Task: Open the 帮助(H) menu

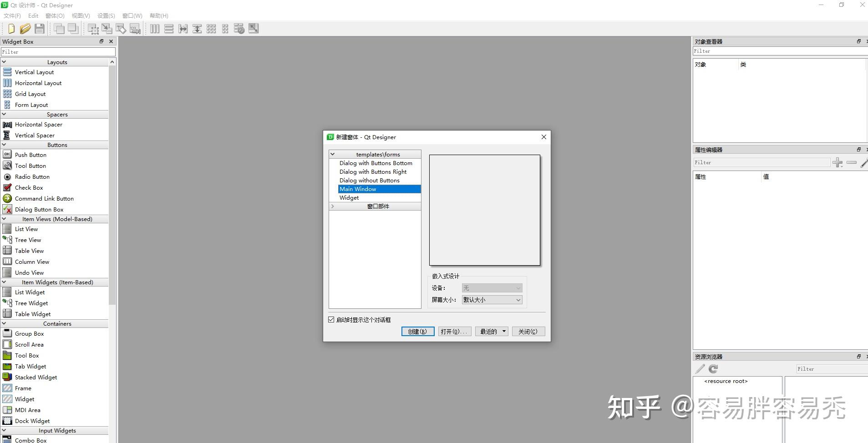Action: pyautogui.click(x=158, y=15)
